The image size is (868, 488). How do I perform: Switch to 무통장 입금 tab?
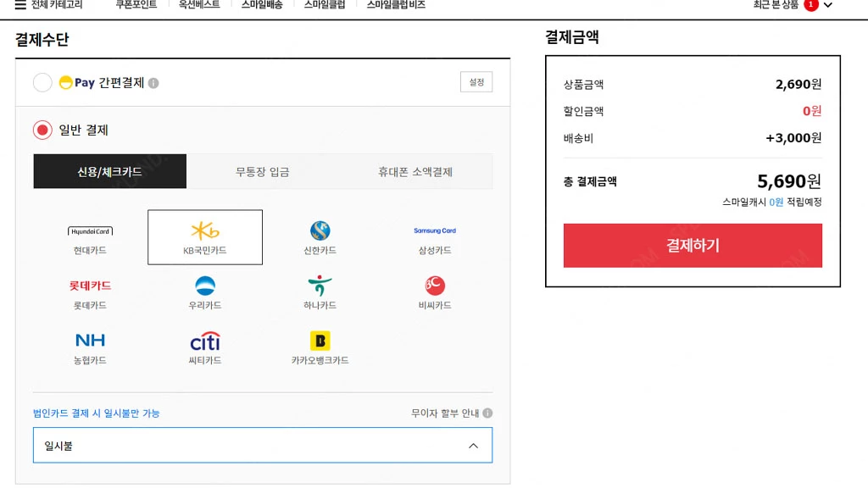click(x=263, y=171)
